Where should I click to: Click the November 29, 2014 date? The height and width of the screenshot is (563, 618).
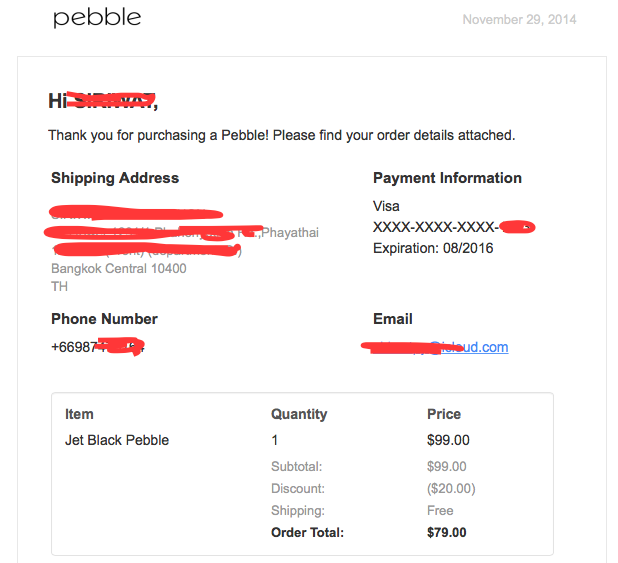coord(519,20)
